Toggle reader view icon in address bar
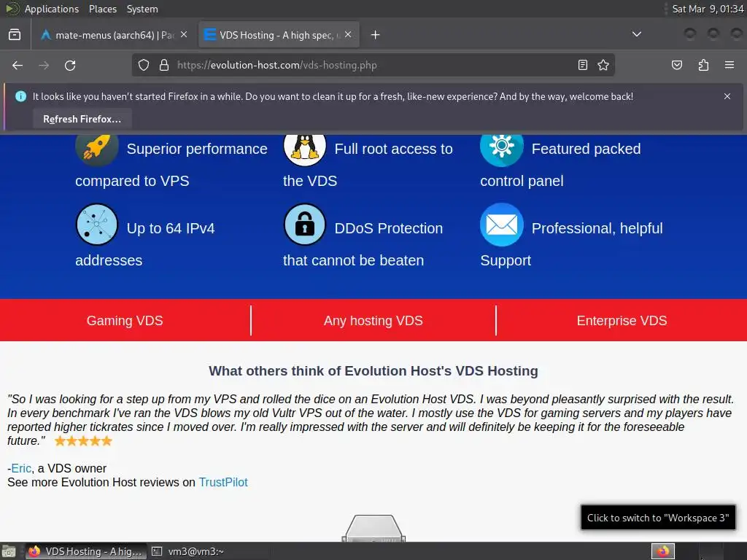 point(582,65)
